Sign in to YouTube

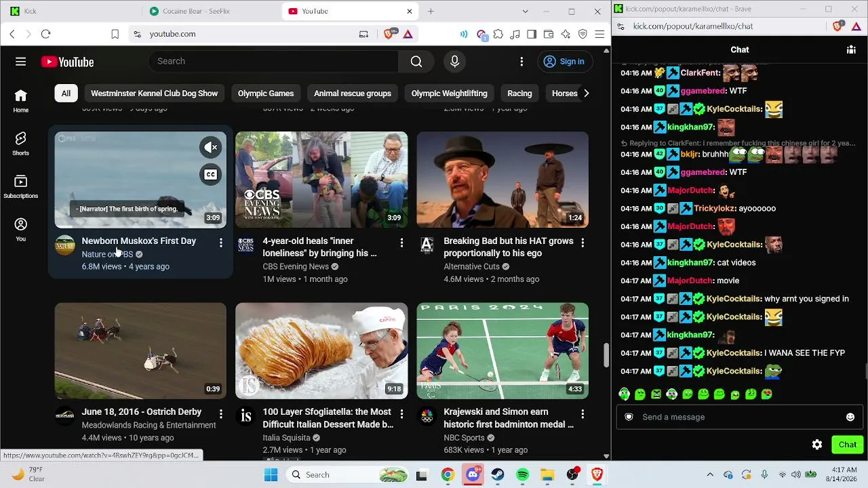click(564, 62)
